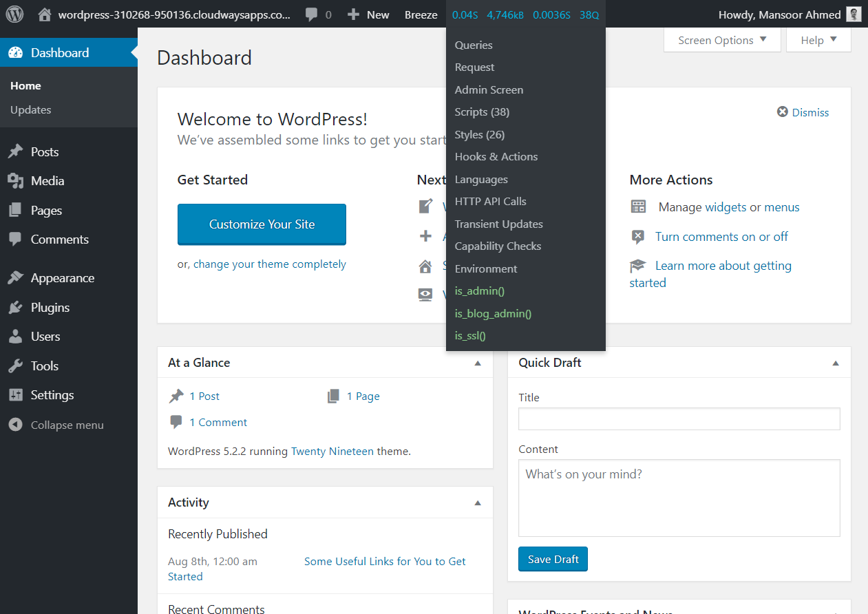Open the menus link
The width and height of the screenshot is (868, 614).
782,207
